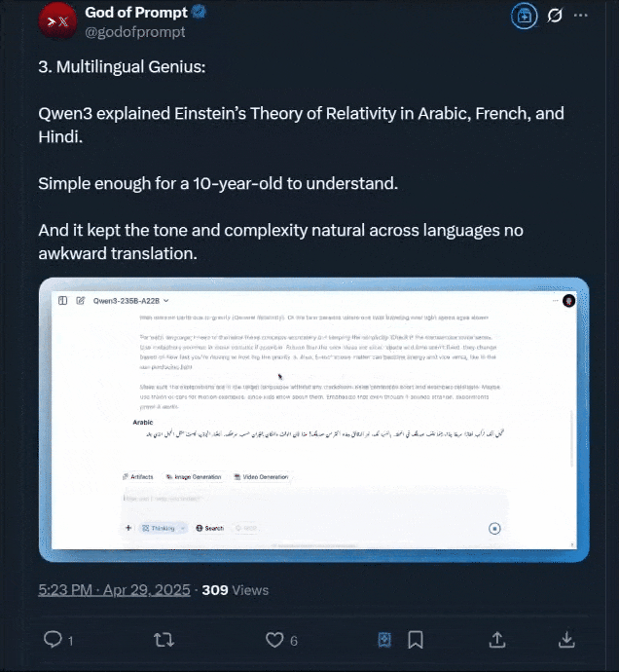Viewport: 619px width, 672px height.
Task: Click the share upload arrow icon
Action: [x=496, y=639]
